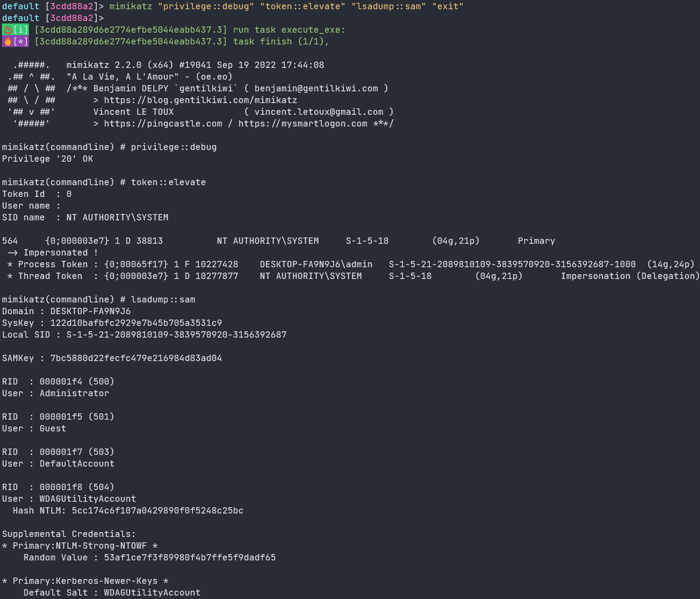The width and height of the screenshot is (700, 599).
Task: Click the 'run task execute_exe:' text
Action: (x=289, y=30)
